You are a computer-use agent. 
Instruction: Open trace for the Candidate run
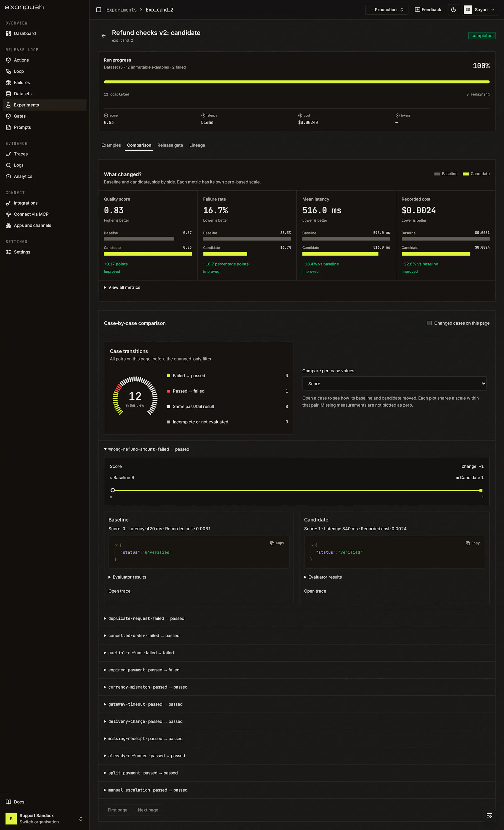point(315,591)
